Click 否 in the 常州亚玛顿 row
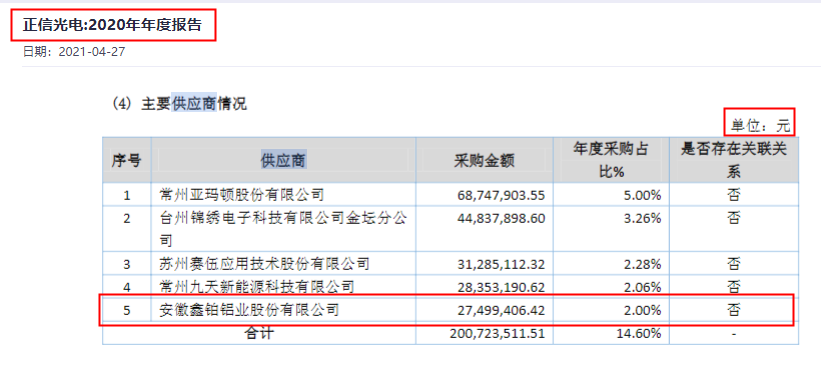 (x=734, y=195)
